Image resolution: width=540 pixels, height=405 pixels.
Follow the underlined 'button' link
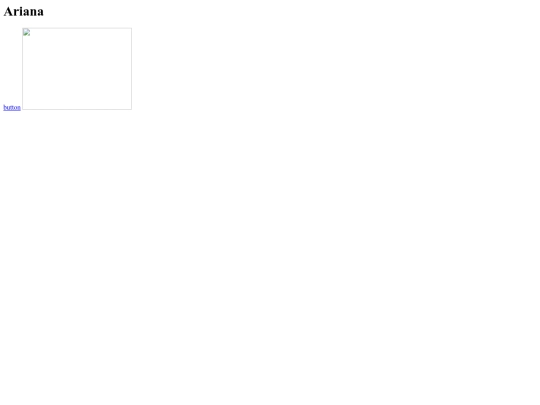[x=12, y=107]
